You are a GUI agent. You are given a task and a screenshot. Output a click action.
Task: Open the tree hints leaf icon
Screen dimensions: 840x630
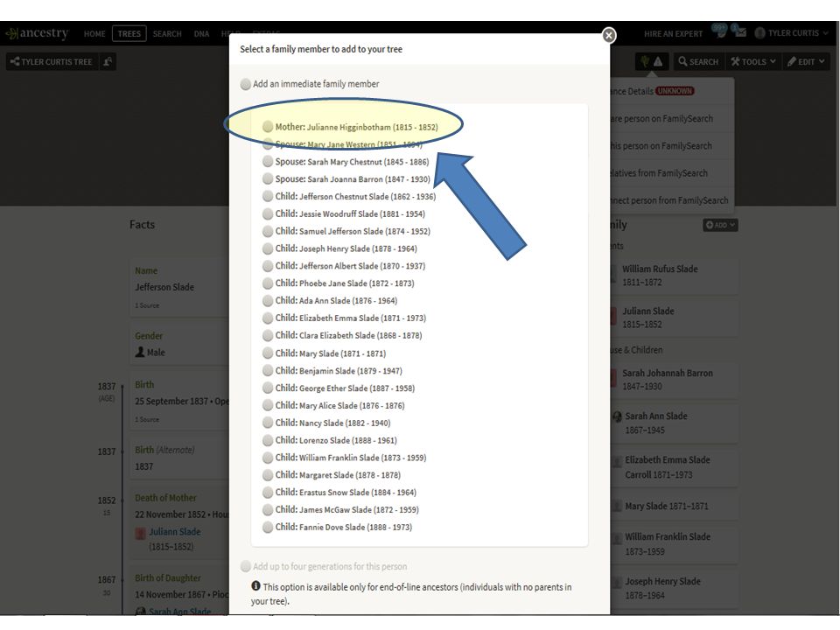(x=645, y=61)
